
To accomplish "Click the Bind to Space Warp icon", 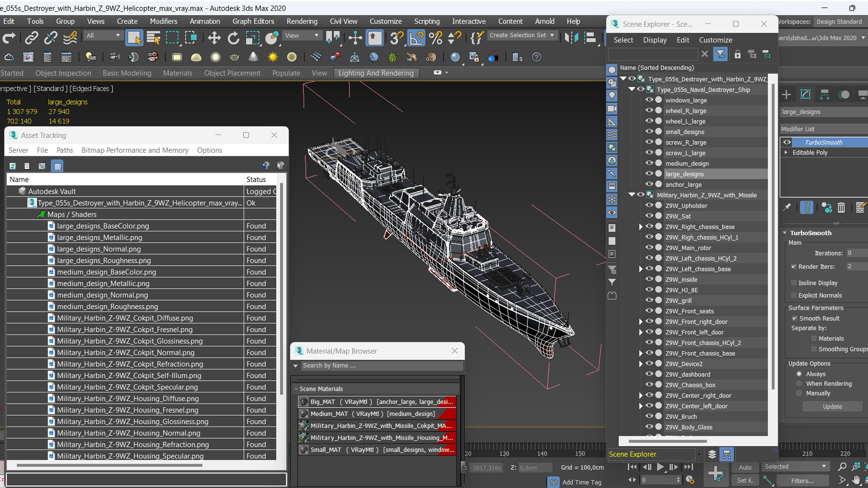I will tap(70, 38).
